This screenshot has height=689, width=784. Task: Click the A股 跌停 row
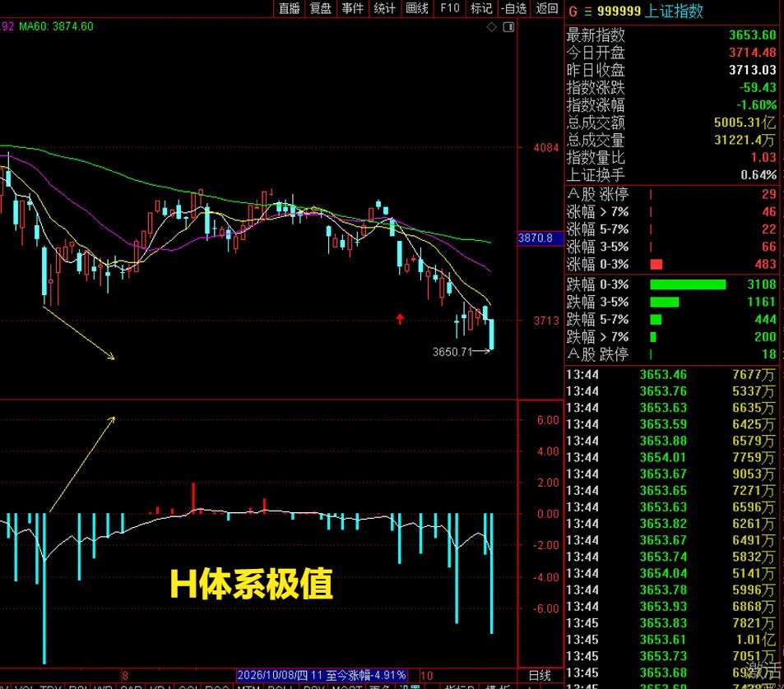pyautogui.click(x=671, y=354)
